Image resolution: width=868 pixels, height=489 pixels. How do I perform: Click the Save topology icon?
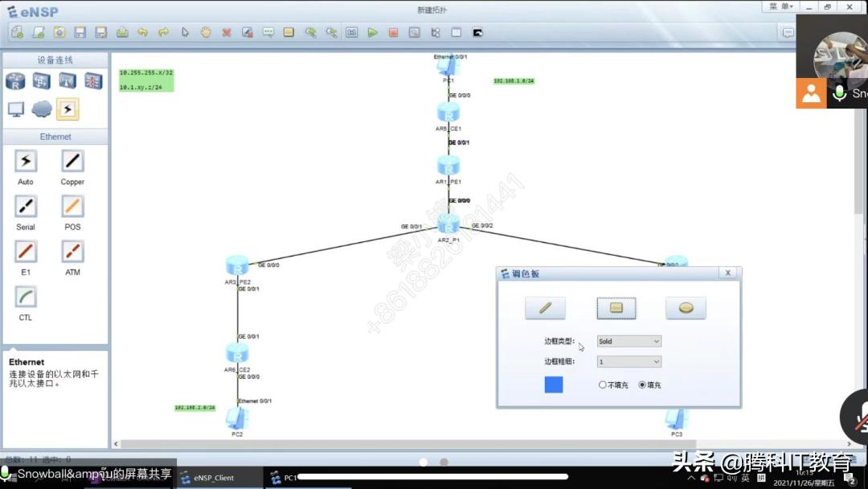(80, 32)
